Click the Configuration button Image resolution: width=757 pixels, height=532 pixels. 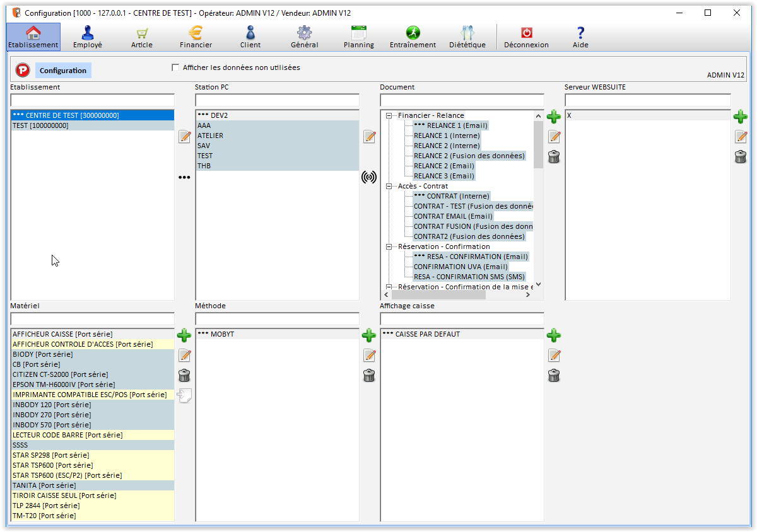click(x=63, y=71)
